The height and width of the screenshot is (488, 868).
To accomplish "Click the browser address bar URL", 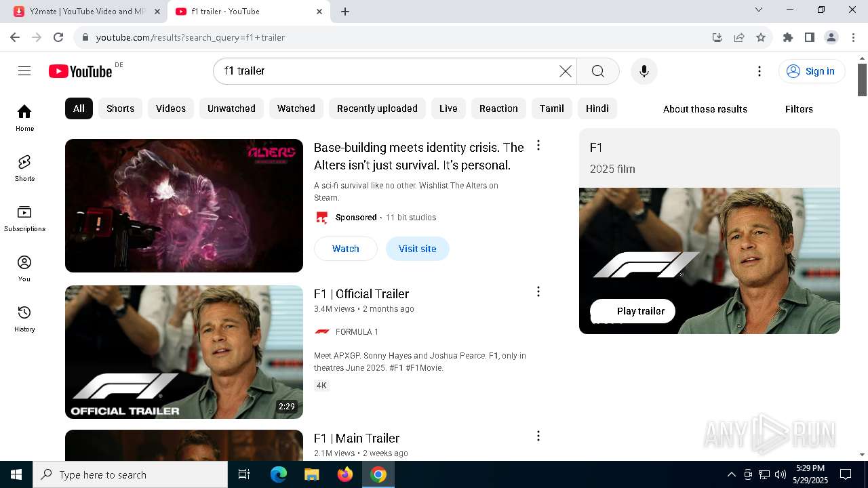I will (x=191, y=37).
